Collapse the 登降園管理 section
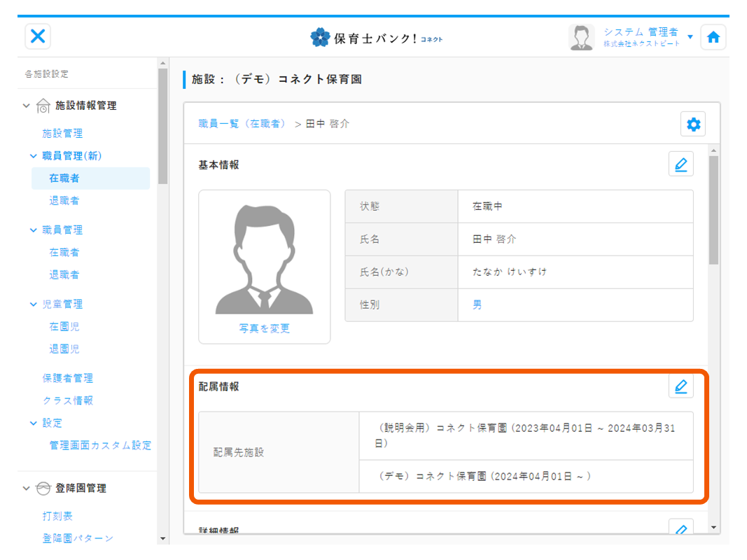Screen dimensions: 747x560 tap(27, 488)
